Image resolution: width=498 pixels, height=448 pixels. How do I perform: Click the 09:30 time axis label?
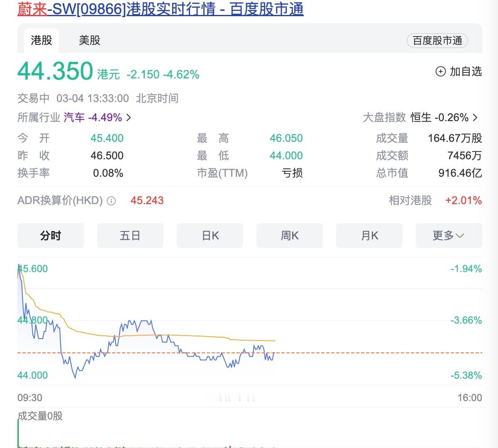[x=30, y=398]
